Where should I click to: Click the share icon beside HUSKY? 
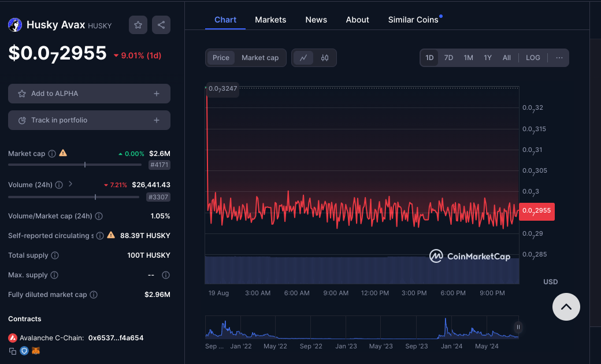click(161, 25)
